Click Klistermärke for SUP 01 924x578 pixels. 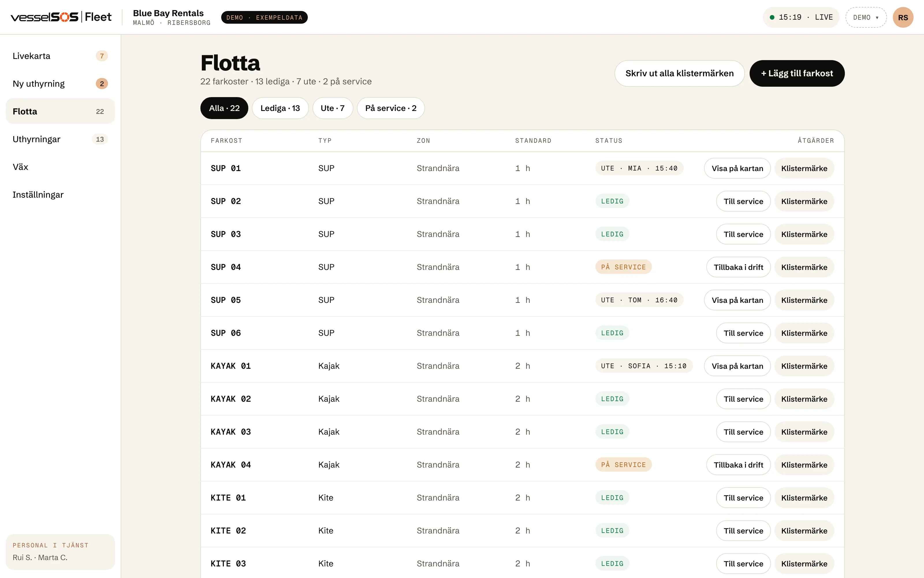click(x=804, y=168)
